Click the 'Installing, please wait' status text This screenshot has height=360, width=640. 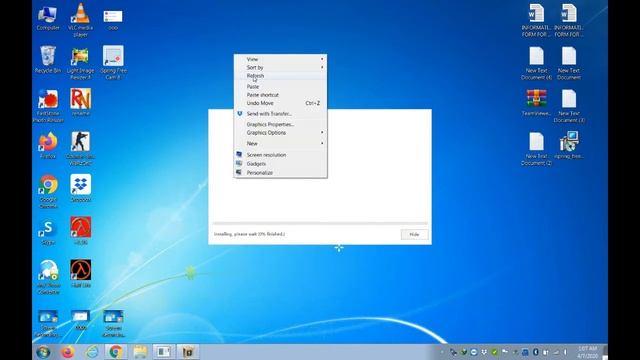coord(249,234)
